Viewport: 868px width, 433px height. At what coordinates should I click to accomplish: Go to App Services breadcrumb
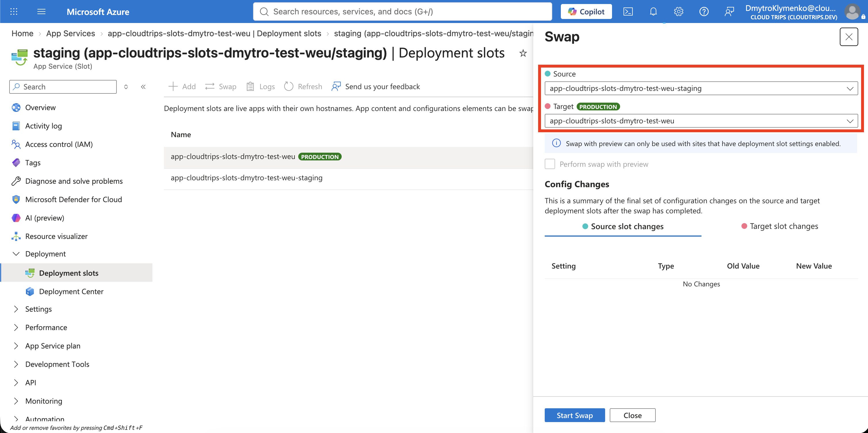tap(70, 33)
